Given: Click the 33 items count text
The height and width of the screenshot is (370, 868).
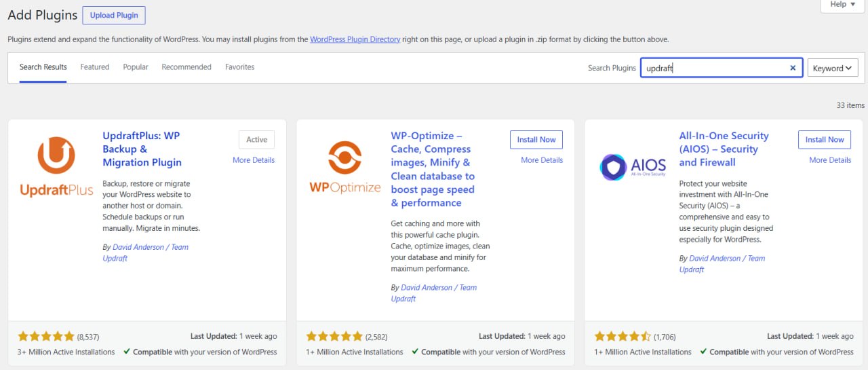Looking at the screenshot, I should click(850, 105).
